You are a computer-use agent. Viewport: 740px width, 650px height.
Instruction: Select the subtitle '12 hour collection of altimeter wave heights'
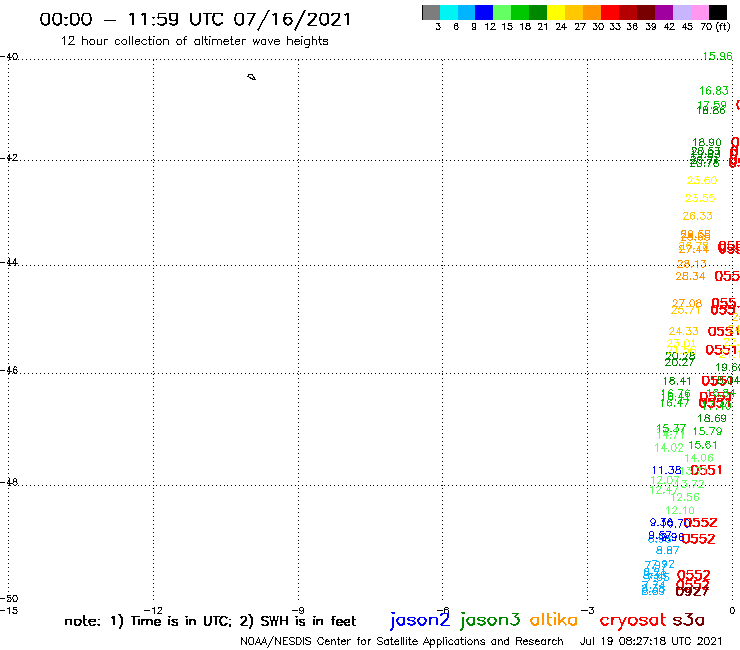click(194, 41)
